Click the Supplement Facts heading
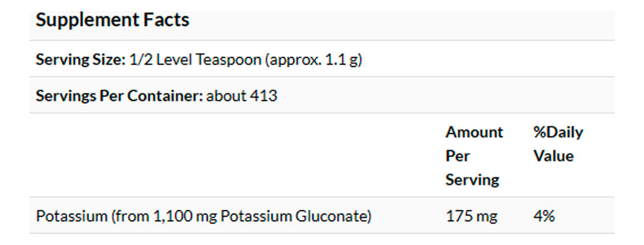Screen dimensions: 644x245 click(x=112, y=20)
